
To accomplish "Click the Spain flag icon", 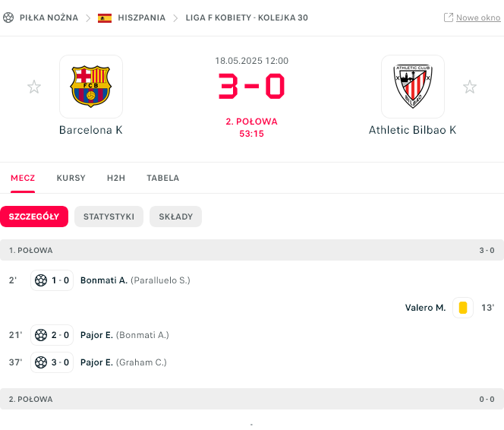I will click(x=105, y=17).
